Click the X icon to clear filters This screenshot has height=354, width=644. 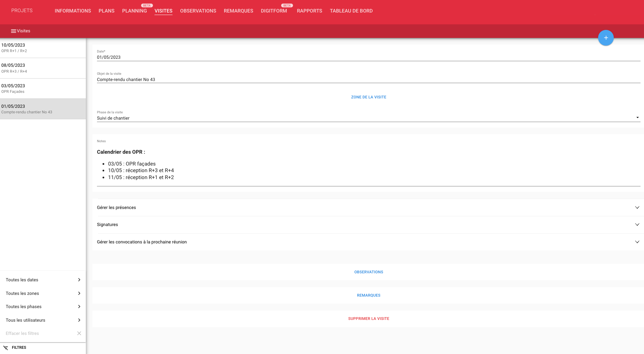[79, 333]
